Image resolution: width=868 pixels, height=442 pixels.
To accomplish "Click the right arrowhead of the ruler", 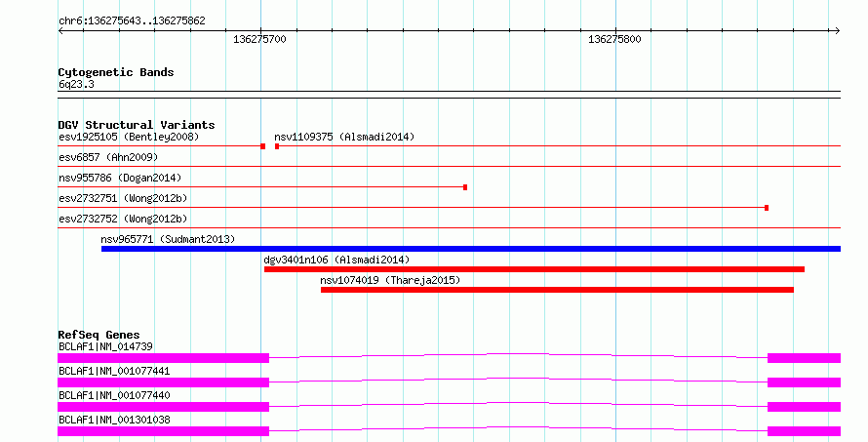I will [838, 31].
